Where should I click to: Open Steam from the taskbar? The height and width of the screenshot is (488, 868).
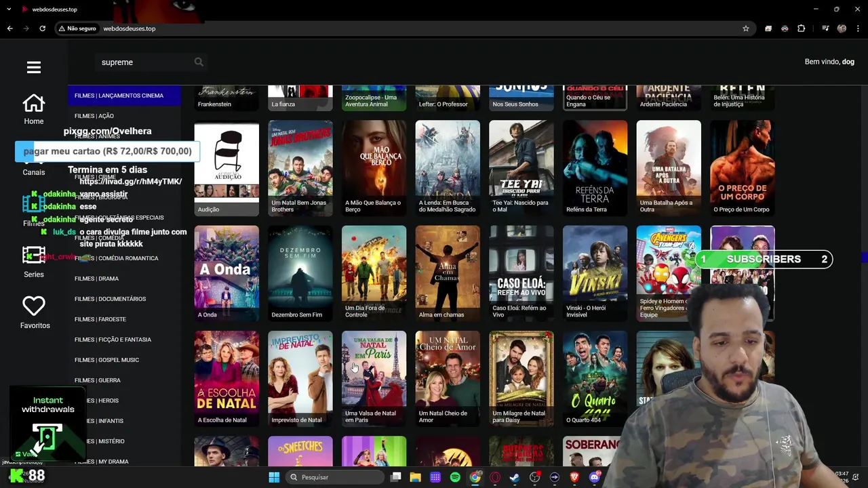515,477
